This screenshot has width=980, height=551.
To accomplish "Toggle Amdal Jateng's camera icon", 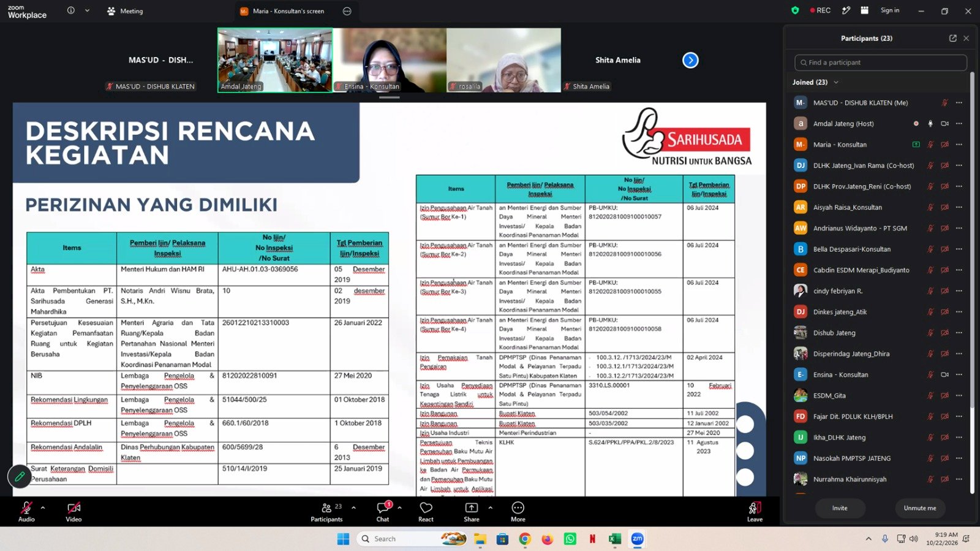I will pyautogui.click(x=944, y=124).
